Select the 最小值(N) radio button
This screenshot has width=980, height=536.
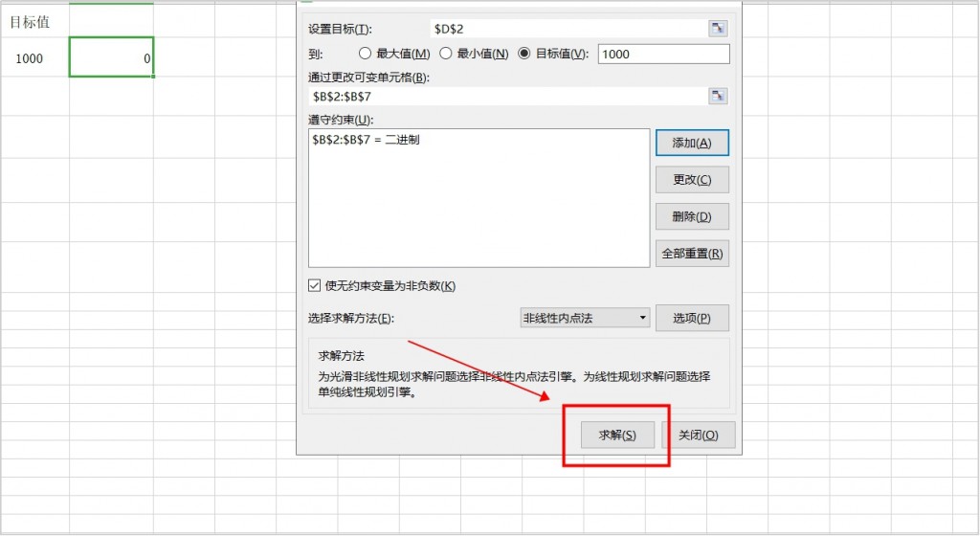446,54
